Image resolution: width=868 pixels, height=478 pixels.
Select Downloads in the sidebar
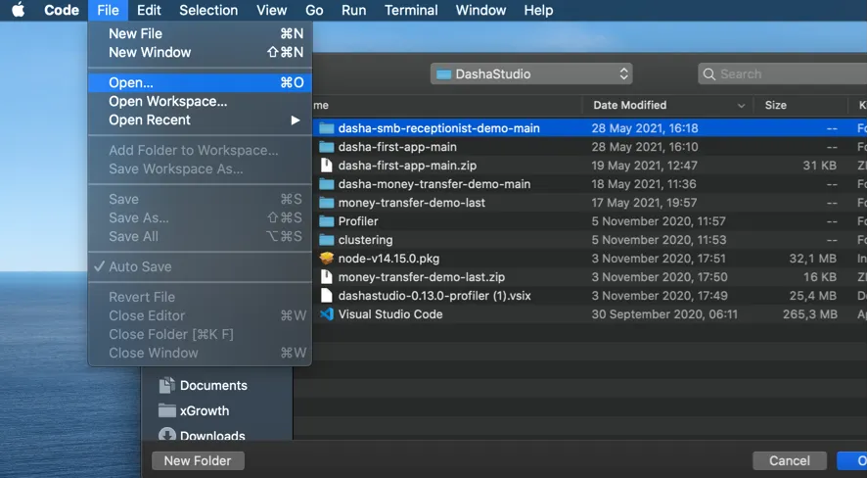[x=212, y=435]
